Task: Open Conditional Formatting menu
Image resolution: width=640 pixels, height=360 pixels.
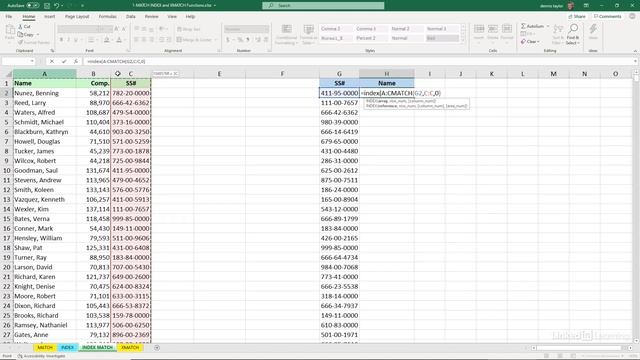Action: pos(287,34)
